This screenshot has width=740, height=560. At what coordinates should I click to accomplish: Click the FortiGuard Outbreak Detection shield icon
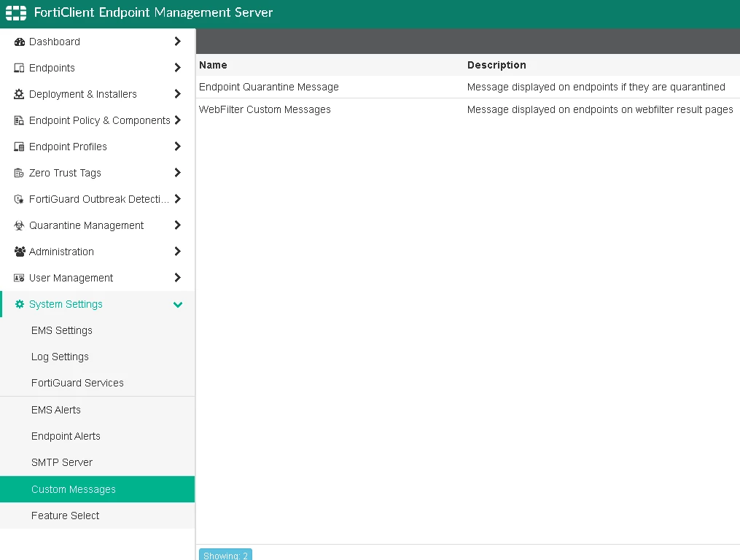19,199
